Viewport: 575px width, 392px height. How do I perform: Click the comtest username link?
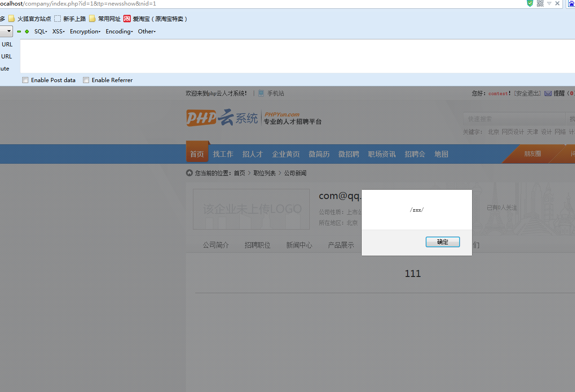click(498, 94)
